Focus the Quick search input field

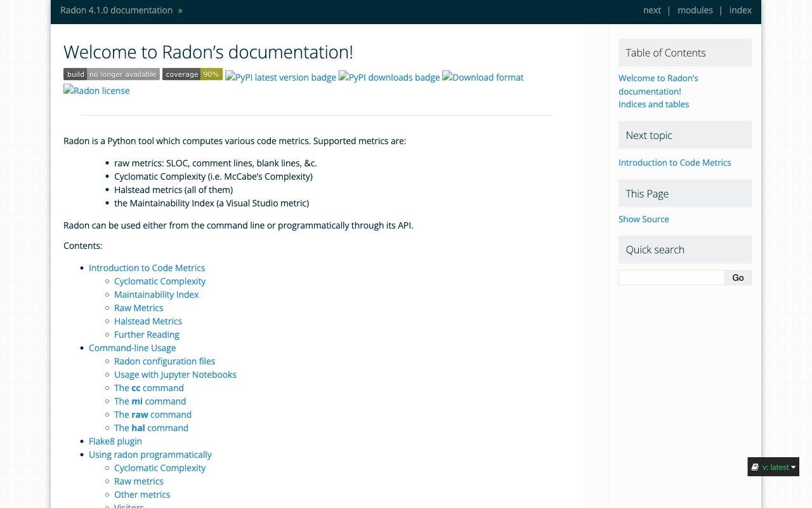[x=671, y=277]
